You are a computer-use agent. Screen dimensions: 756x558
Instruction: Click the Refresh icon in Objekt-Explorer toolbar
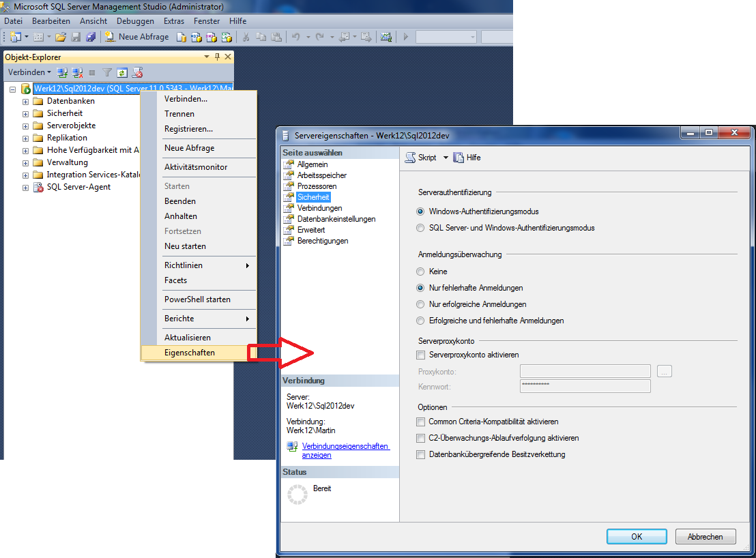122,73
